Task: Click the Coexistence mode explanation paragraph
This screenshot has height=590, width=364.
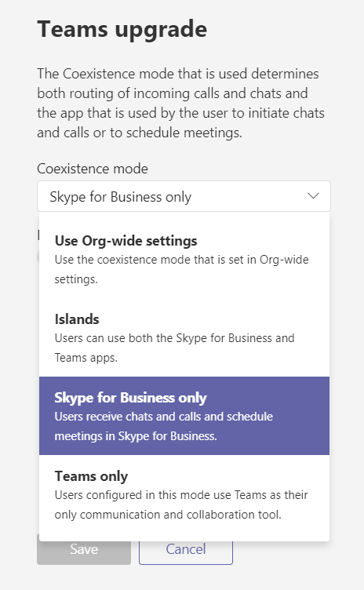Action: [x=180, y=103]
